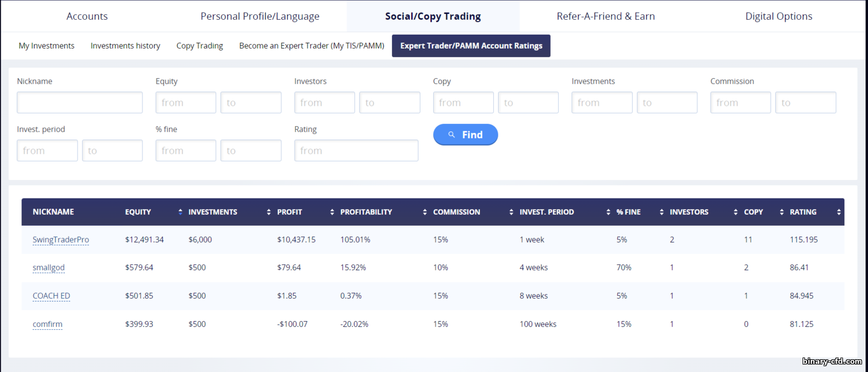Sort by Profitability column sort icon
Viewport: 868px width, 372px height.
(x=425, y=212)
